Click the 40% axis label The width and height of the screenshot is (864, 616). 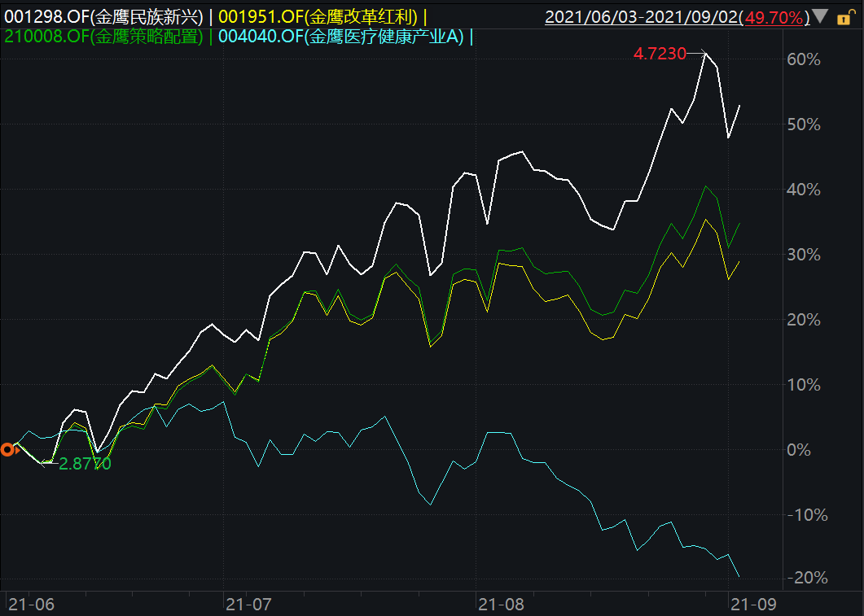(x=804, y=190)
